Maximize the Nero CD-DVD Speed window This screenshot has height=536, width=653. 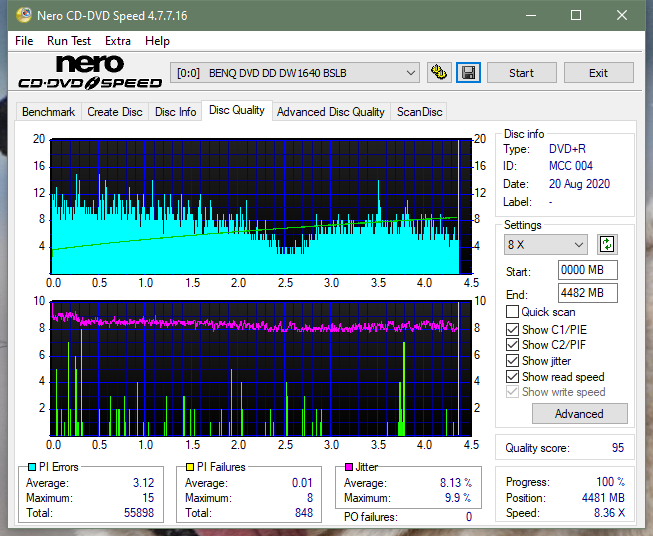coord(576,15)
